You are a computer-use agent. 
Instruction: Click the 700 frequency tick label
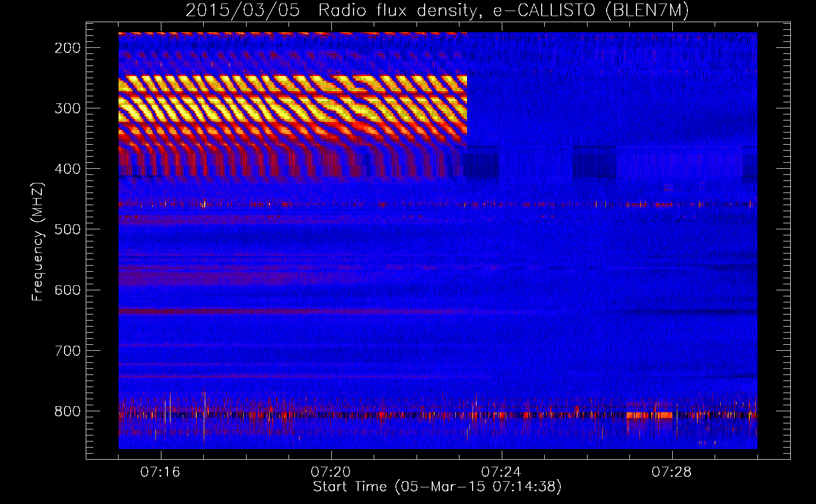(68, 350)
